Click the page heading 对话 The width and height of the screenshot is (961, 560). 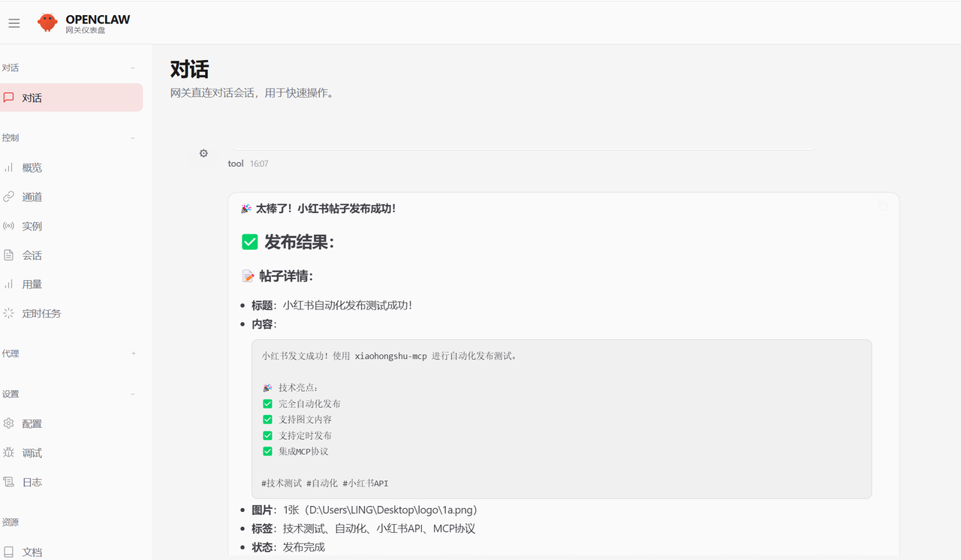(189, 69)
